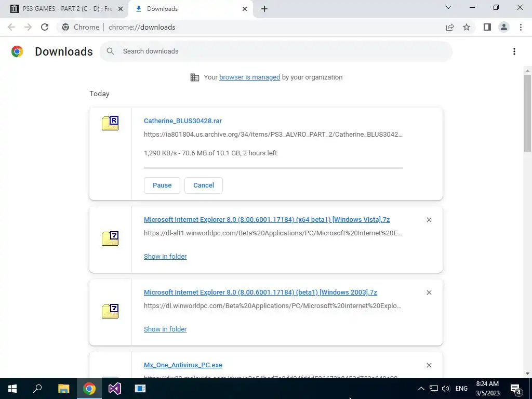
Task: Open Internet Explorer 8.0 x64 Windows Vista.7z
Action: click(x=267, y=220)
